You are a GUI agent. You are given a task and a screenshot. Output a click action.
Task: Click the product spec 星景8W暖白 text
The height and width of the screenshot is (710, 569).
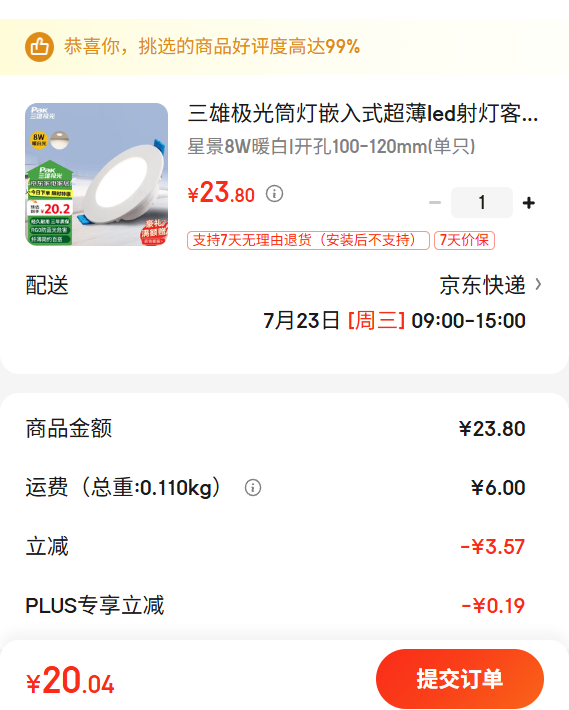(x=331, y=146)
